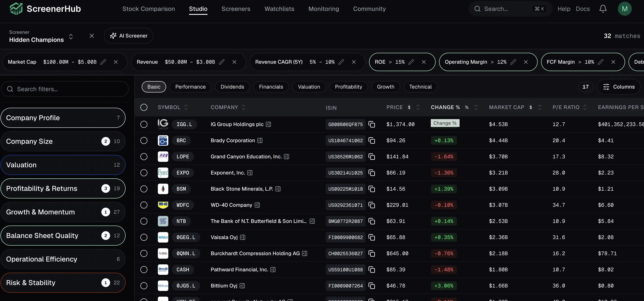Image resolution: width=644 pixels, height=301 pixels.
Task: Launch the AI Screener button
Action: coord(128,36)
